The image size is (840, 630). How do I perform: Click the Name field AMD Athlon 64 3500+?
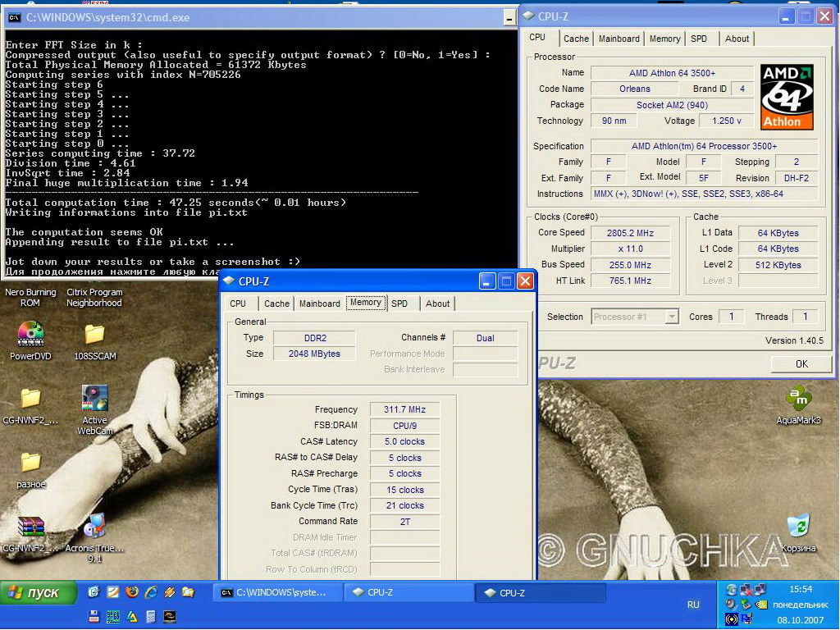(672, 73)
